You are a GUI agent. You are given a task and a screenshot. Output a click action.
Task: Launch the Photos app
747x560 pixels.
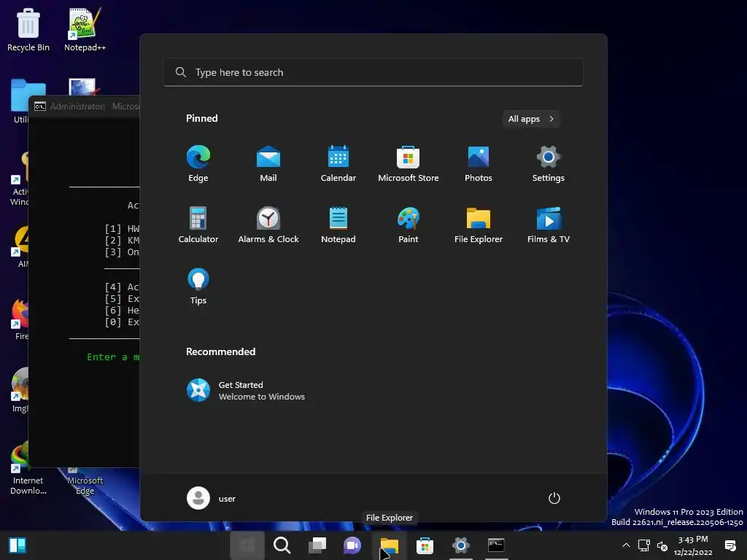(479, 164)
